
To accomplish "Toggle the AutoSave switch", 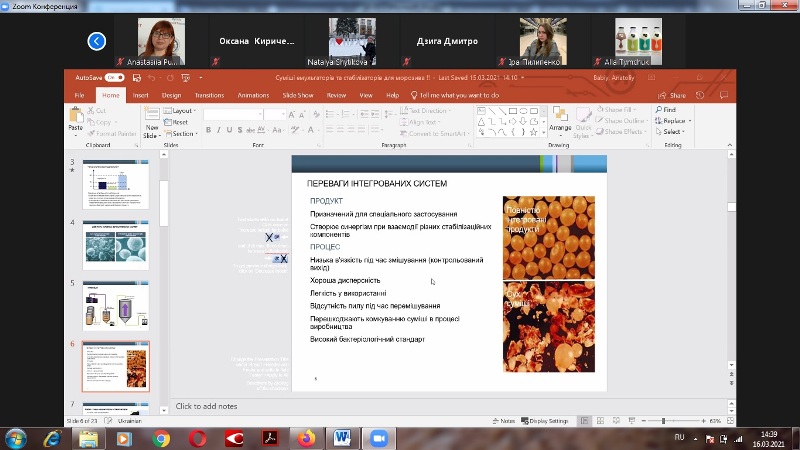I will coord(114,77).
